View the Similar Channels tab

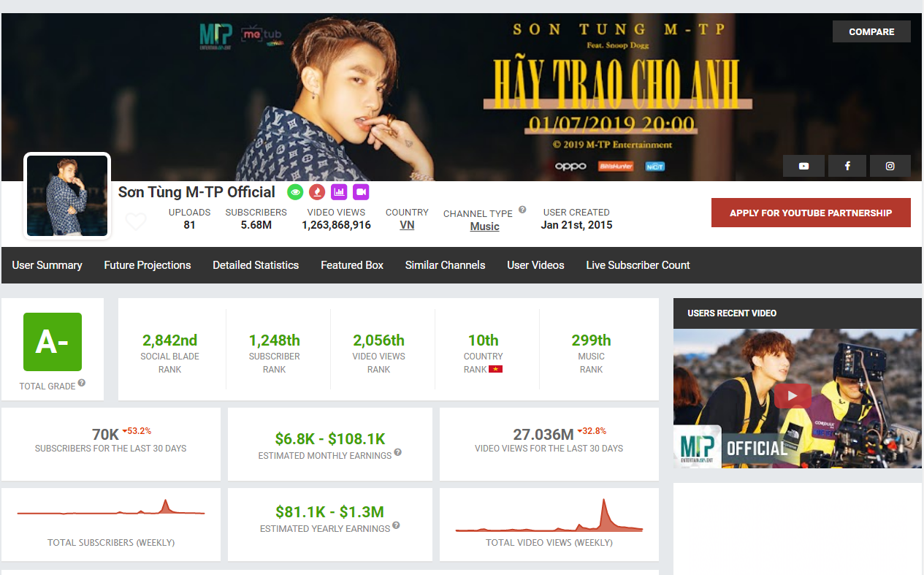(446, 265)
